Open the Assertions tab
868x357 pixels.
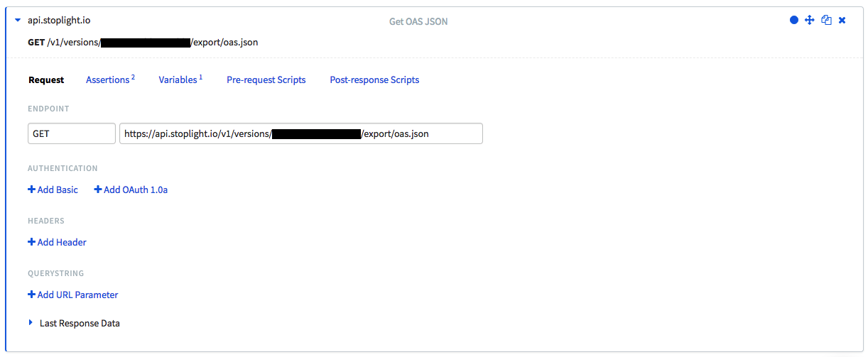tap(110, 79)
